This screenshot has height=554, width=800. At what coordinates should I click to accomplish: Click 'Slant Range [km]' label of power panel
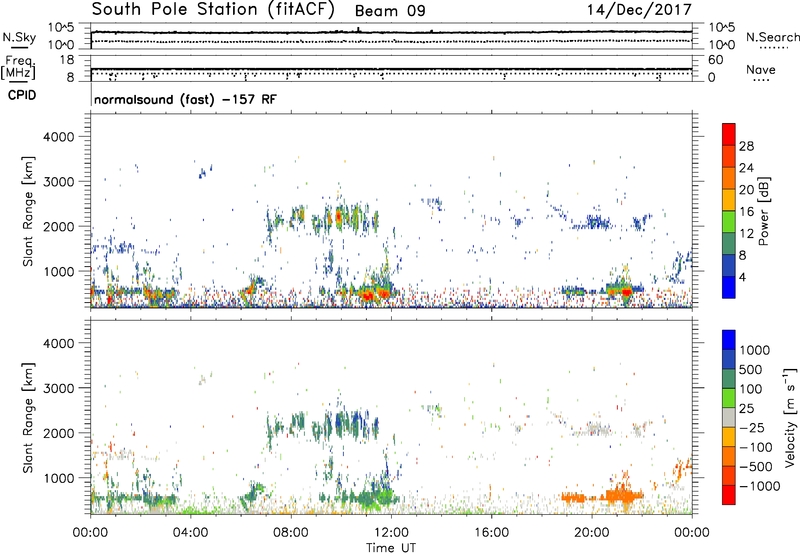pos(28,211)
